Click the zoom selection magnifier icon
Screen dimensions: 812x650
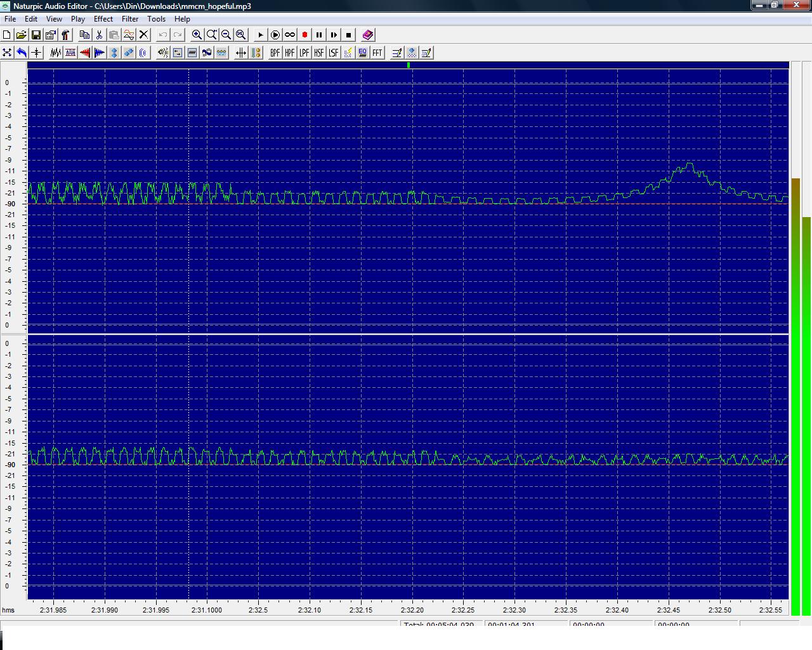coord(212,35)
